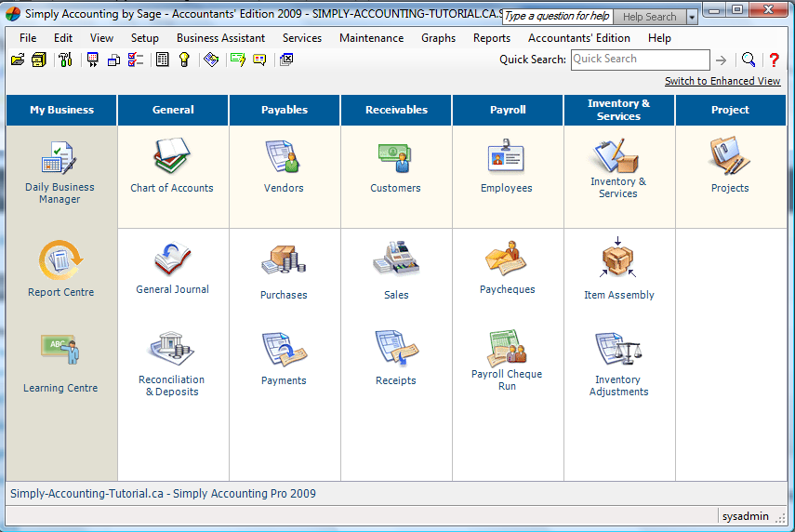Viewport: 795px width, 532px height.
Task: Open the Edit menu
Action: click(x=63, y=38)
